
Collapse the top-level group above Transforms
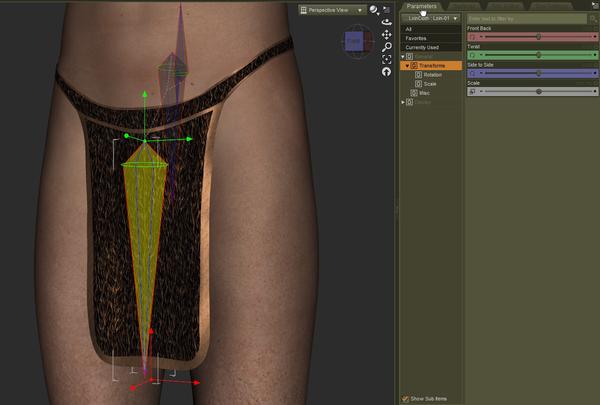[x=403, y=57]
